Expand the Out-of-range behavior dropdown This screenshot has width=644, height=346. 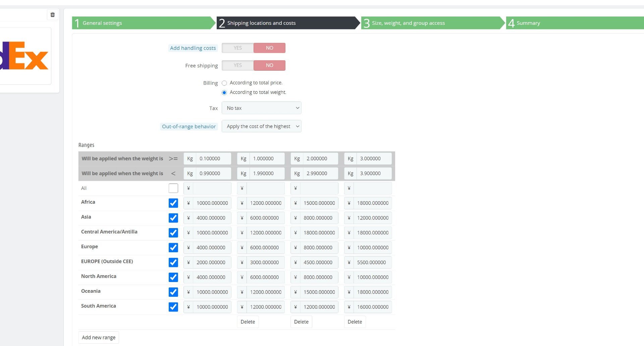click(x=262, y=126)
